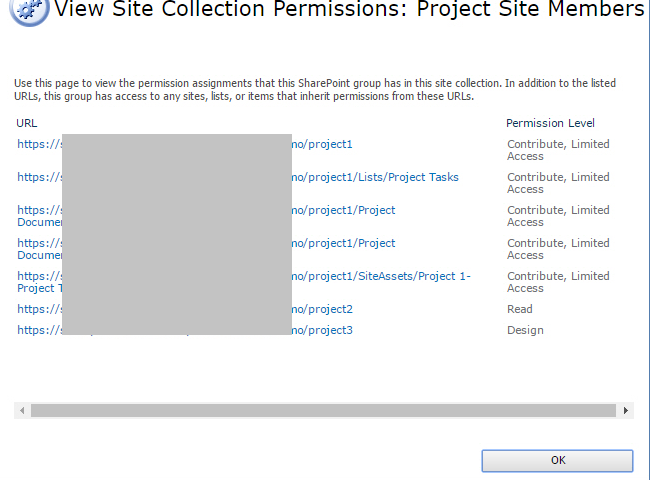
Task: Select the Read permission level text
Action: [519, 309]
